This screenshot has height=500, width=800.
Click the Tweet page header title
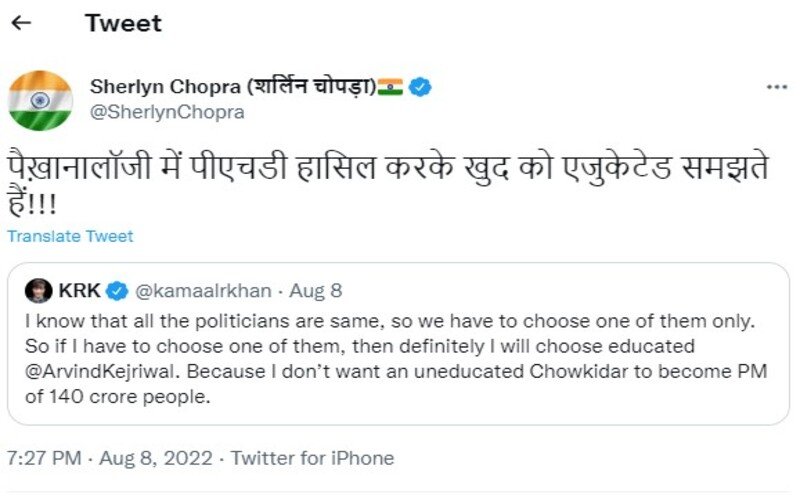(x=123, y=23)
